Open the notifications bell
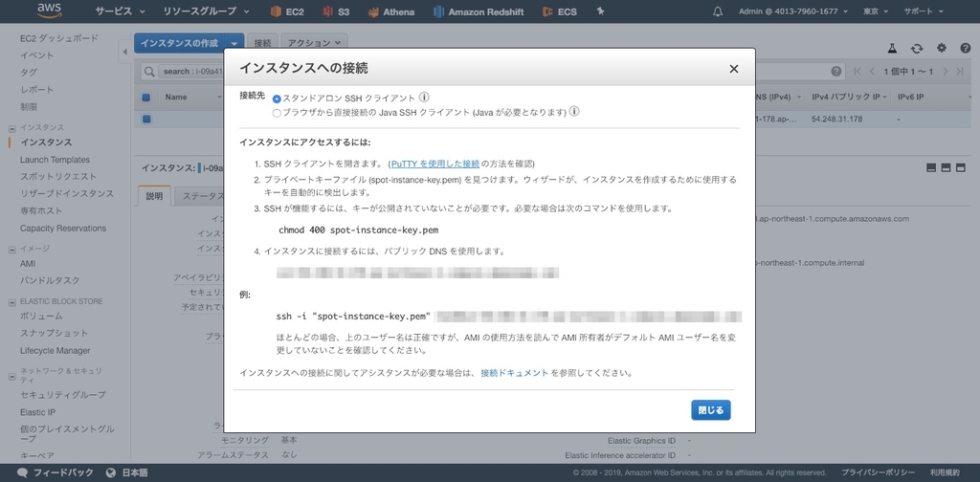The height and width of the screenshot is (482, 980). click(x=718, y=11)
